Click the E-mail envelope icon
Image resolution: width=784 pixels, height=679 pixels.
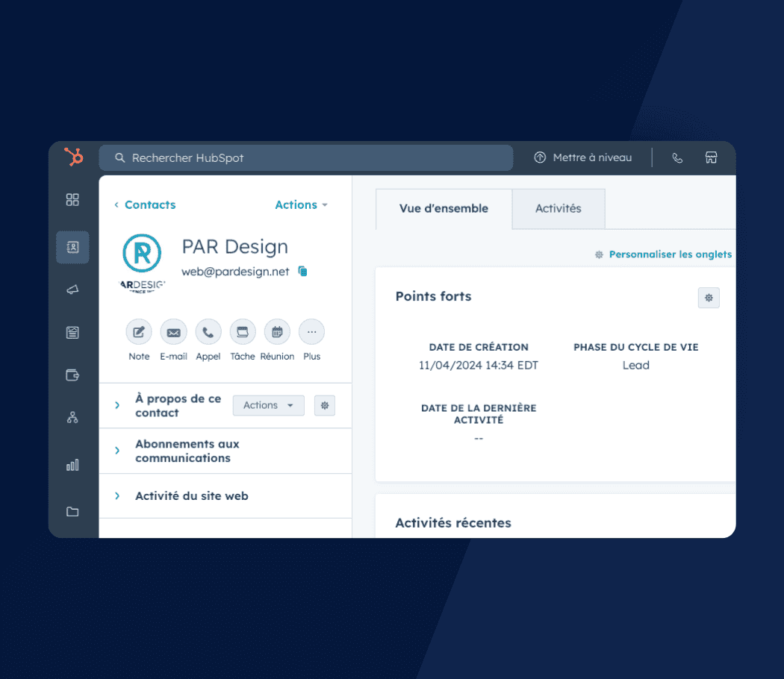[x=173, y=332]
